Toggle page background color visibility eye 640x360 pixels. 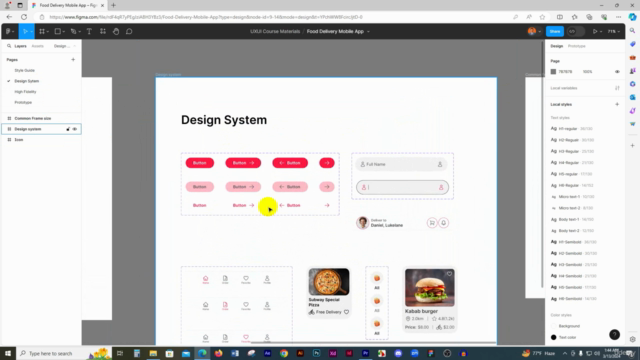[617, 72]
